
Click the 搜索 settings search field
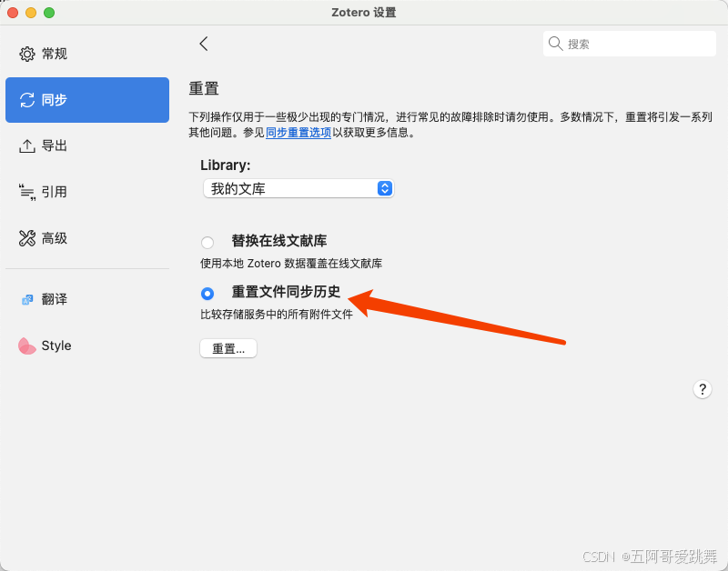[x=630, y=44]
